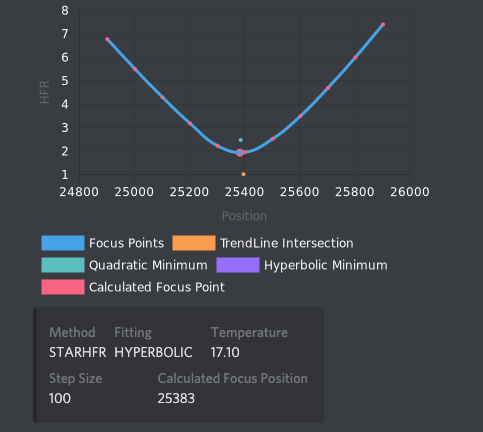The image size is (483, 432).
Task: Select the focus data point at position 25600
Action: pos(300,116)
